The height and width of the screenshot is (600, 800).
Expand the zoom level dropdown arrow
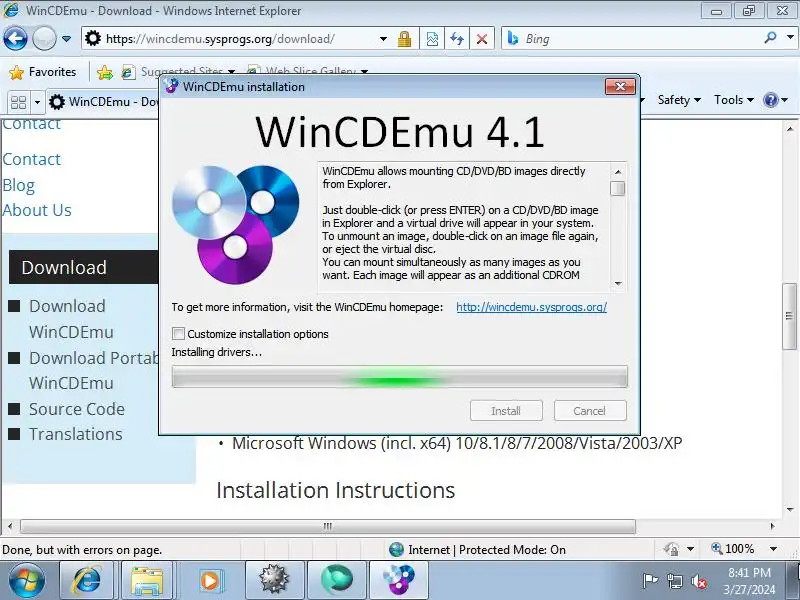tap(773, 549)
